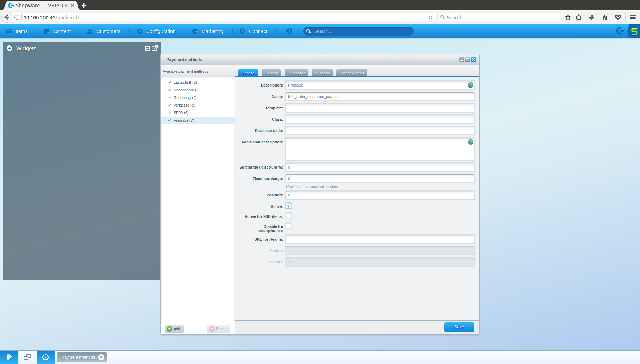640x364 pixels.
Task: Click the globe icon in Additional description
Action: coord(470,142)
